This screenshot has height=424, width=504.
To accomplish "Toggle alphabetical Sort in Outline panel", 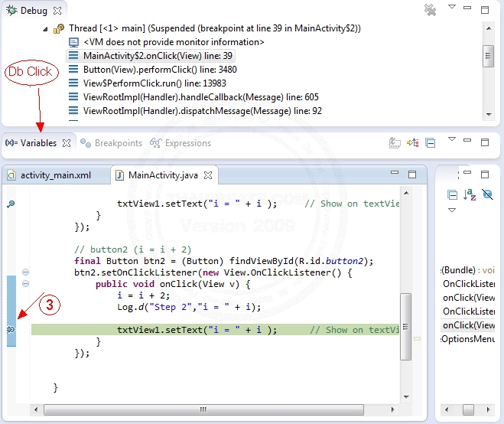I will coord(470,194).
